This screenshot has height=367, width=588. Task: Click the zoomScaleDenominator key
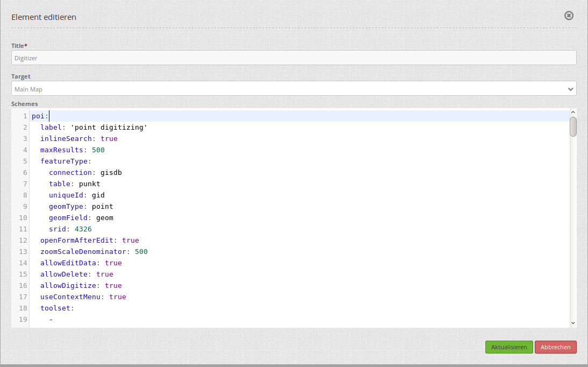pyautogui.click(x=83, y=252)
